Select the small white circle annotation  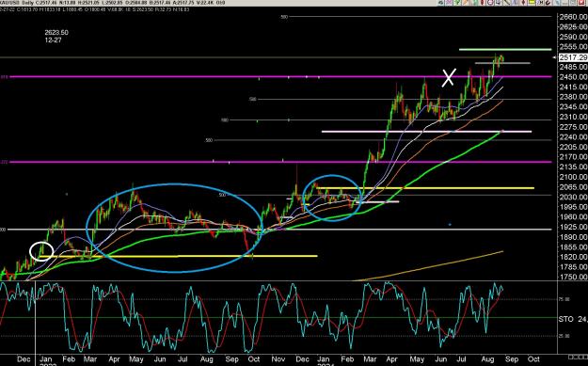point(41,251)
